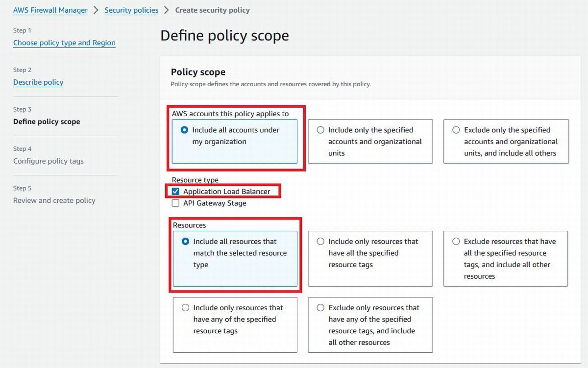Click breadcrumb chevron after AWS Firewall Manager
The width and height of the screenshot is (588, 368).
96,10
